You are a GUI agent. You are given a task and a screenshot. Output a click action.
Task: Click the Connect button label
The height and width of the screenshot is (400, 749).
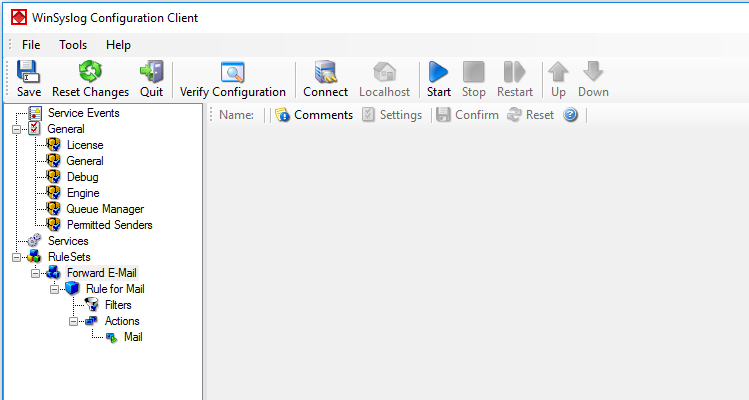(325, 92)
